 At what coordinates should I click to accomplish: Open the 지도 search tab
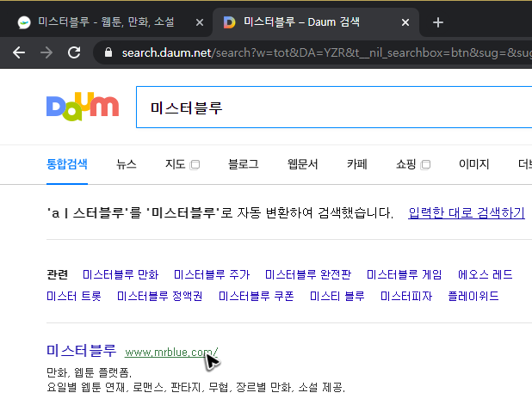coord(175,164)
